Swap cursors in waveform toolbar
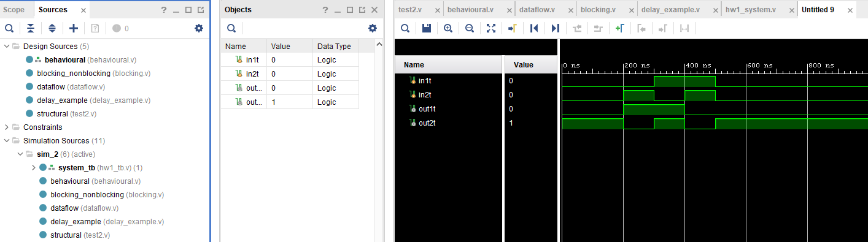This screenshot has height=242, width=868. (x=684, y=28)
